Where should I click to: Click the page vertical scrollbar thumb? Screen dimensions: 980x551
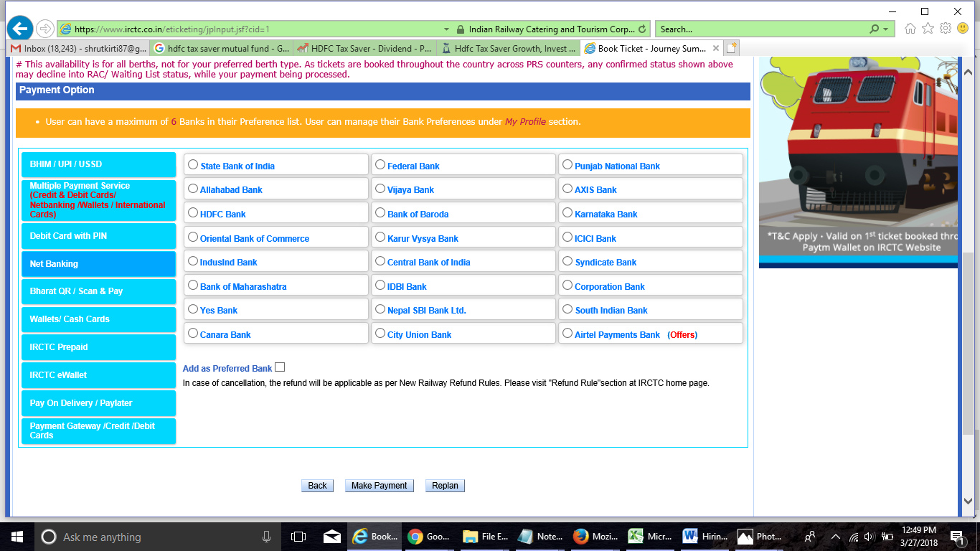coord(968,344)
